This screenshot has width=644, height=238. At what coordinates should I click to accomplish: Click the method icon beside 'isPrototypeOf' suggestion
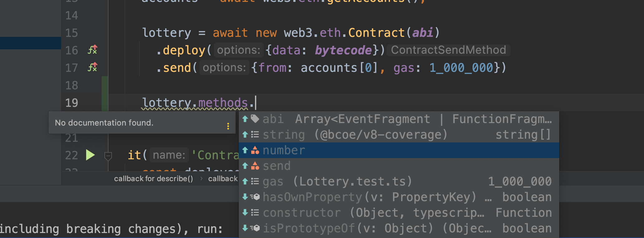(x=255, y=228)
